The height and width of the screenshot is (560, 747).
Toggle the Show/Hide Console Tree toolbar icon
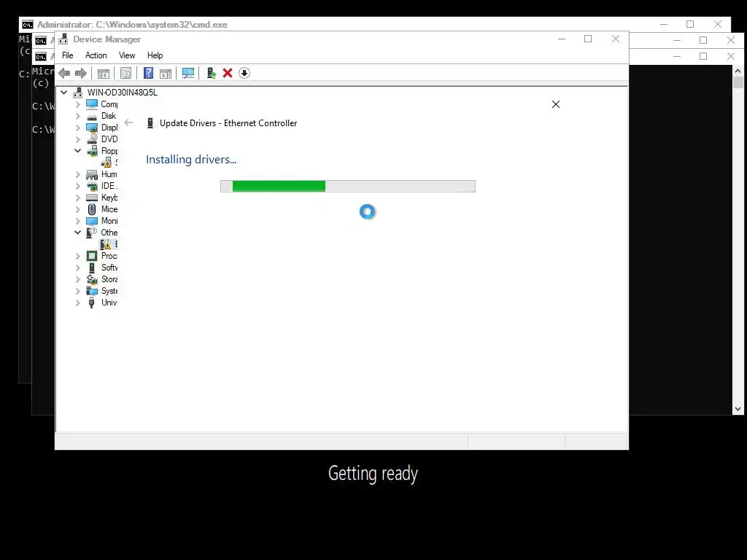click(x=104, y=74)
